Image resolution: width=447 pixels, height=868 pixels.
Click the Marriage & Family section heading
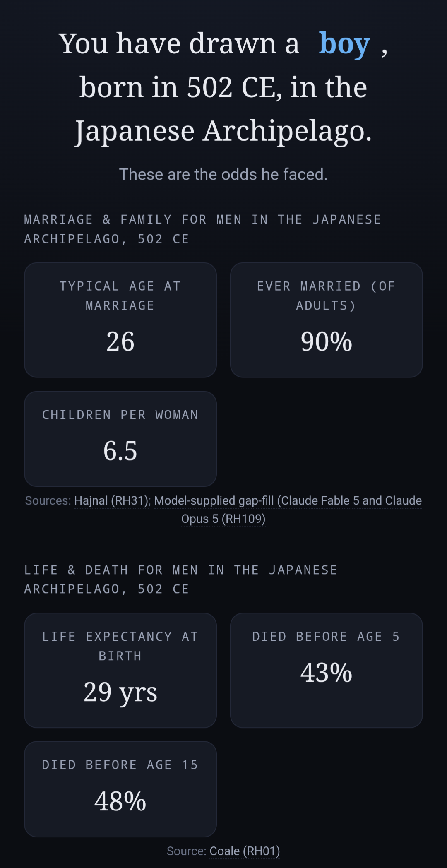point(203,229)
